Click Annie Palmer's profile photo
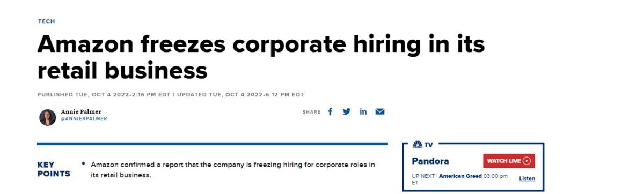The width and height of the screenshot is (644, 194). (47, 117)
